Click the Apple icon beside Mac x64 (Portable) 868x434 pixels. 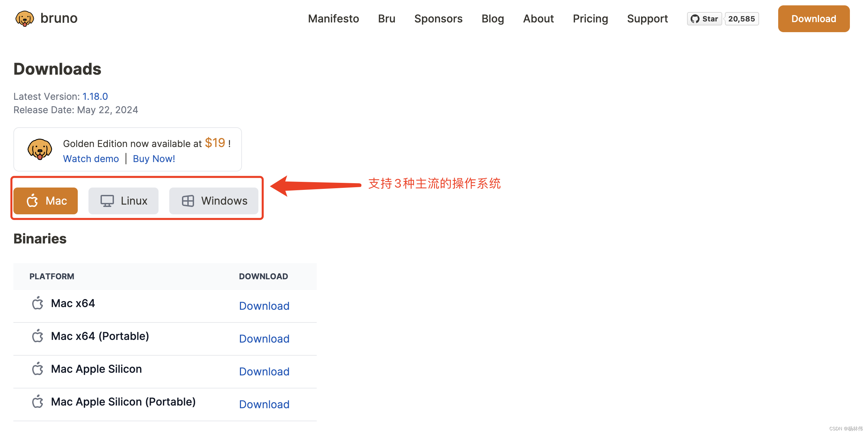[38, 336]
